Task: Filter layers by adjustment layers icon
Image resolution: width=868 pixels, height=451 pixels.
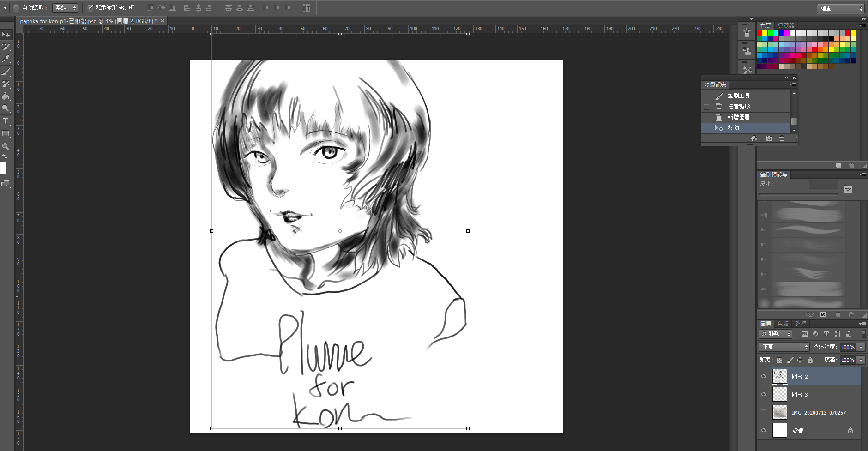Action: [x=815, y=334]
